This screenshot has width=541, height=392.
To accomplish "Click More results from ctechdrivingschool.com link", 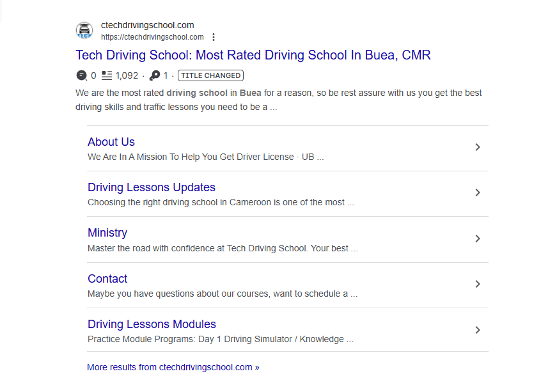I will tap(173, 367).
